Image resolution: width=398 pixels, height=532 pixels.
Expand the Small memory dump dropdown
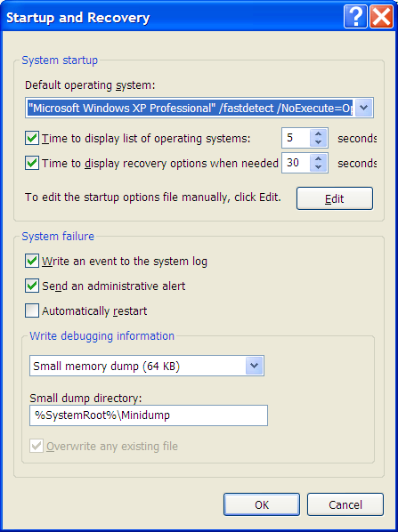[254, 366]
